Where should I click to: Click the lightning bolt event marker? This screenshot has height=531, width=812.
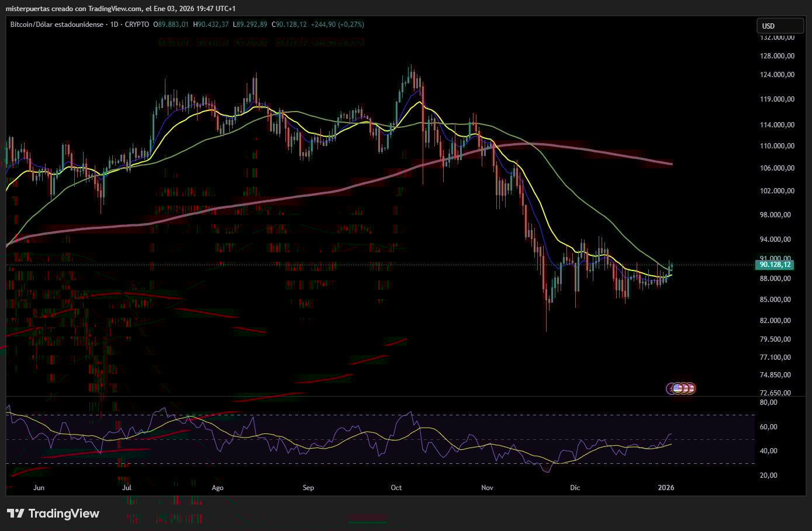pos(670,388)
